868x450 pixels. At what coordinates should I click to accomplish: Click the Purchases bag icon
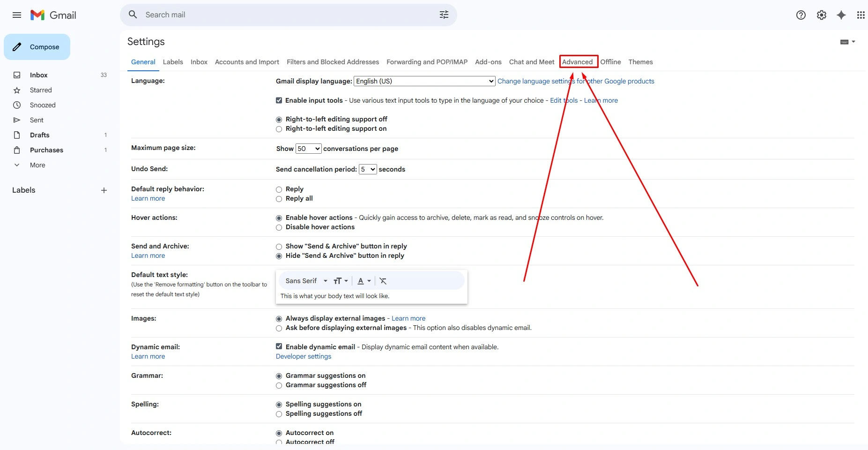(x=17, y=150)
